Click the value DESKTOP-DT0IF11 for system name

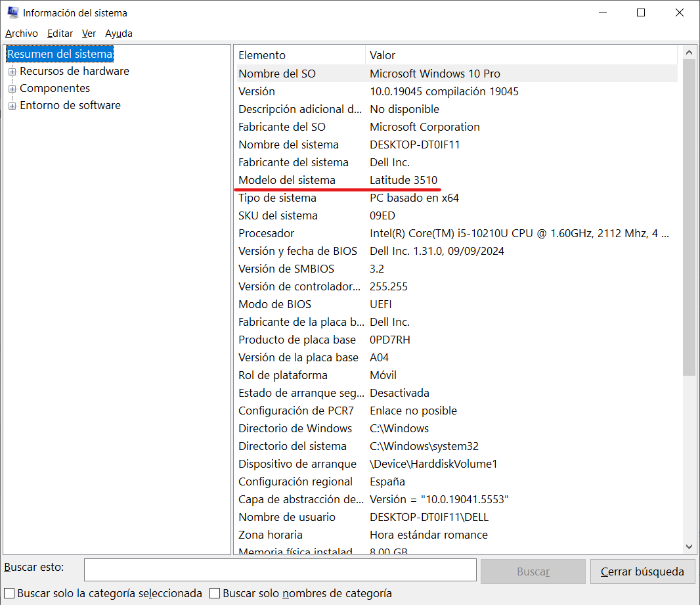[415, 145]
